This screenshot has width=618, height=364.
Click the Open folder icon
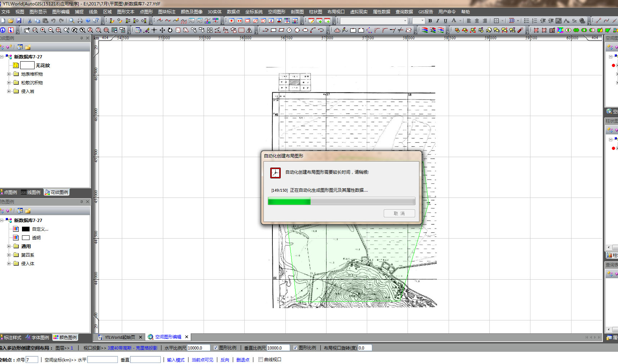tap(11, 21)
